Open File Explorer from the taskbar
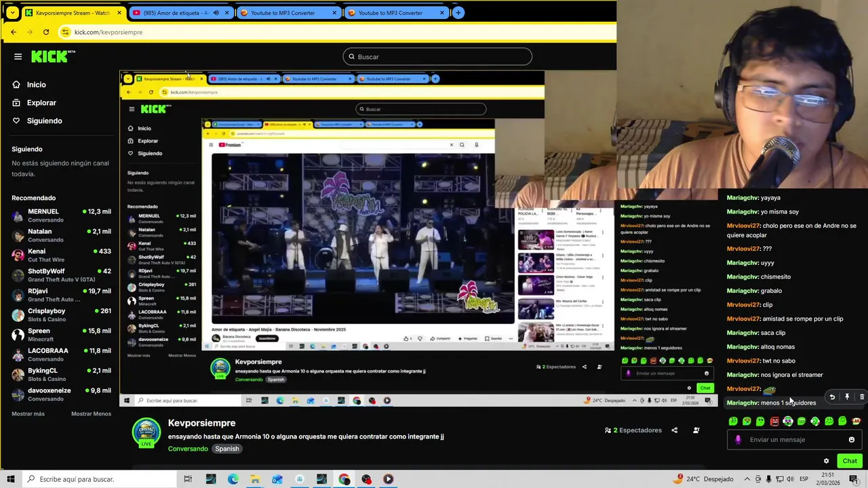Screen dimensions: 868x488 tap(255, 479)
